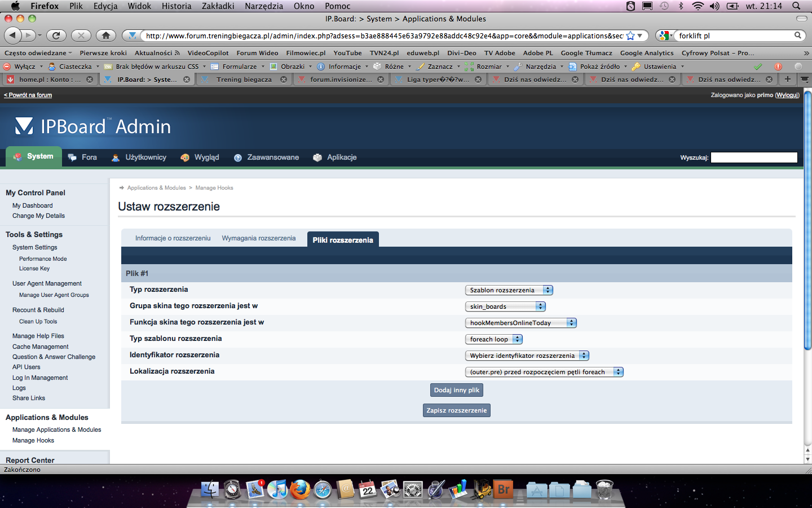Click the 'Wyszukaj' search input field
The height and width of the screenshot is (508, 812).
tap(754, 157)
